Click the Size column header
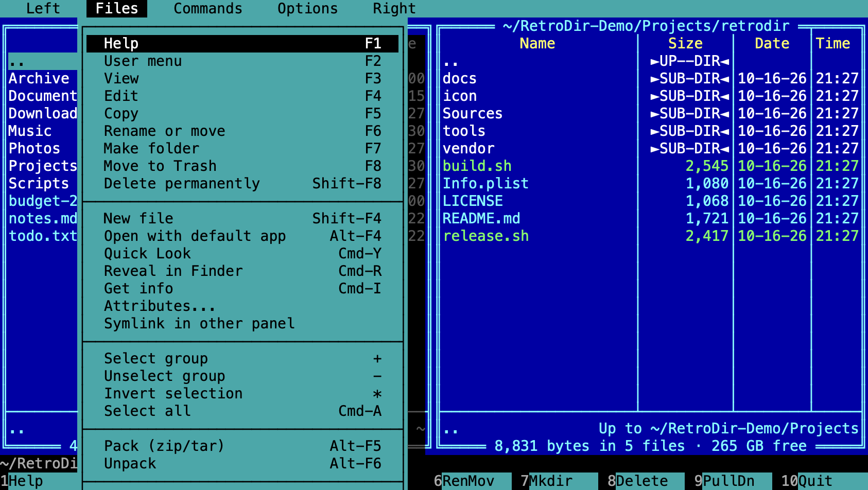868x490 pixels. point(685,44)
